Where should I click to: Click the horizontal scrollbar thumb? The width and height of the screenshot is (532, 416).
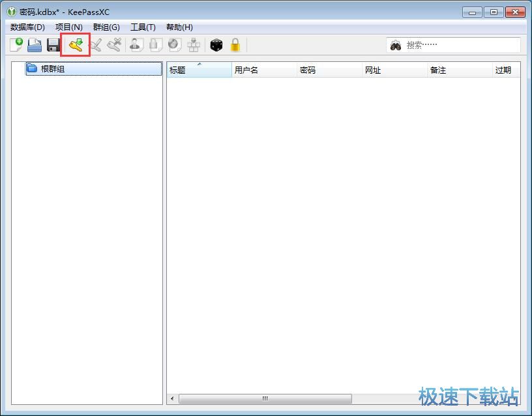pos(265,398)
